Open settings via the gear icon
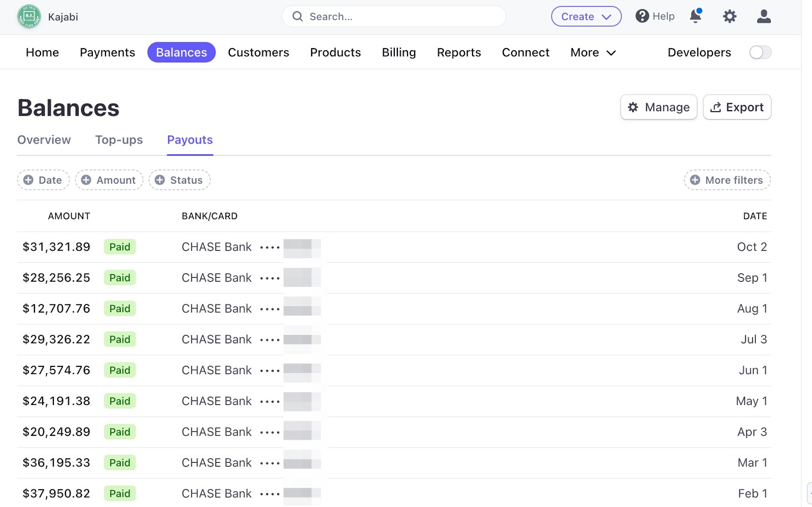The height and width of the screenshot is (507, 812). [729, 17]
